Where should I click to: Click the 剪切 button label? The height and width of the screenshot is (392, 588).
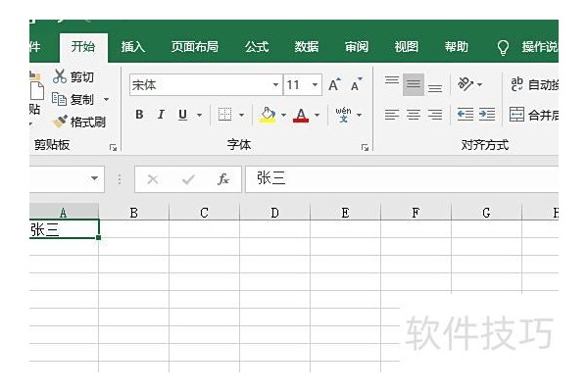pos(81,76)
